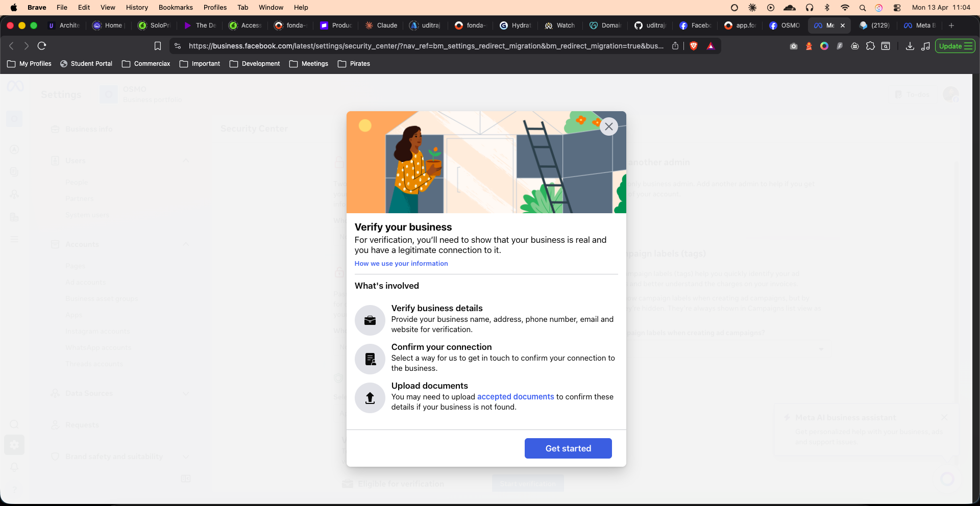Click the Brave Shields lion icon
The image size is (980, 506).
pyautogui.click(x=693, y=46)
